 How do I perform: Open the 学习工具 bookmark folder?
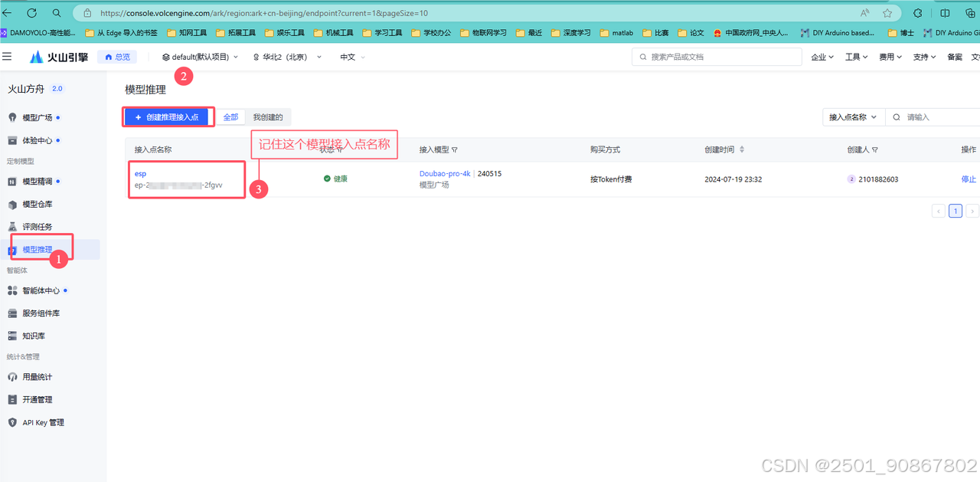[382, 33]
